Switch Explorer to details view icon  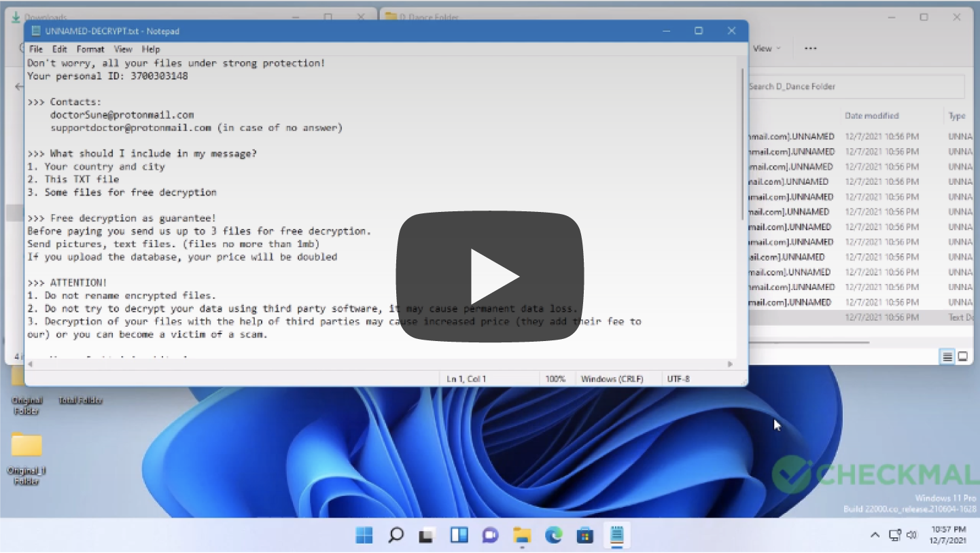[x=947, y=357]
